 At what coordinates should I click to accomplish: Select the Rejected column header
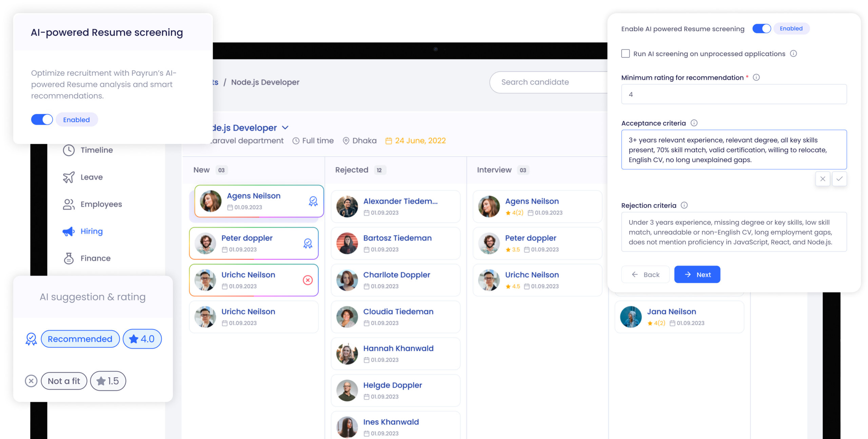click(x=352, y=170)
